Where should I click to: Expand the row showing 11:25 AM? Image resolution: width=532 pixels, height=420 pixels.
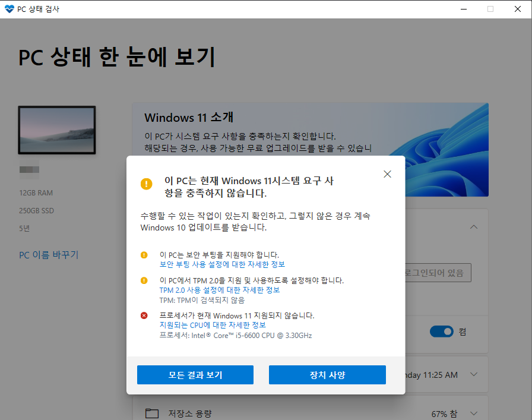click(474, 374)
